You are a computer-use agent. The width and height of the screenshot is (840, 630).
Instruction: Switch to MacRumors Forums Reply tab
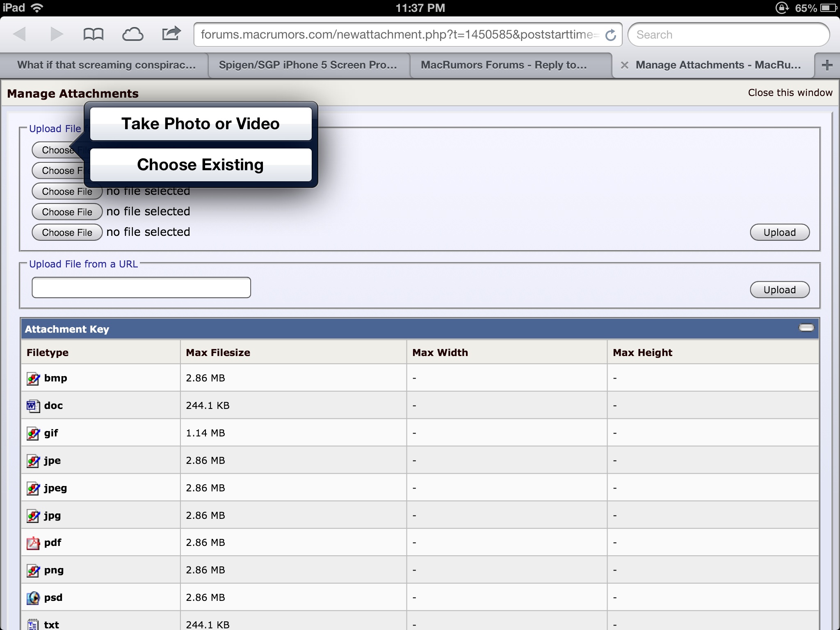(504, 65)
